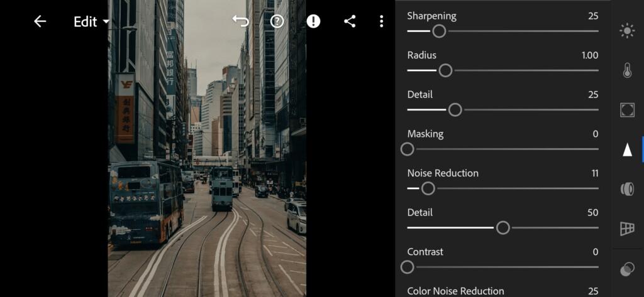Adjust the Sharpening slider handle
The width and height of the screenshot is (644, 297).
[439, 31]
